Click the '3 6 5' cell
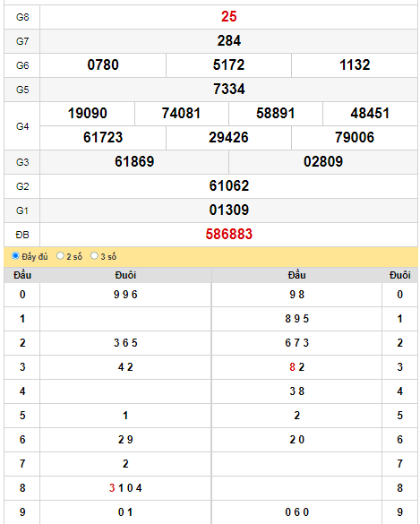The width and height of the screenshot is (420, 524). tap(125, 342)
